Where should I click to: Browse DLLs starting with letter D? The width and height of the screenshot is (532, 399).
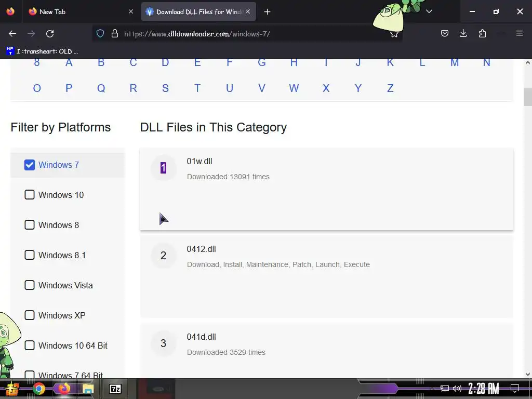click(165, 62)
